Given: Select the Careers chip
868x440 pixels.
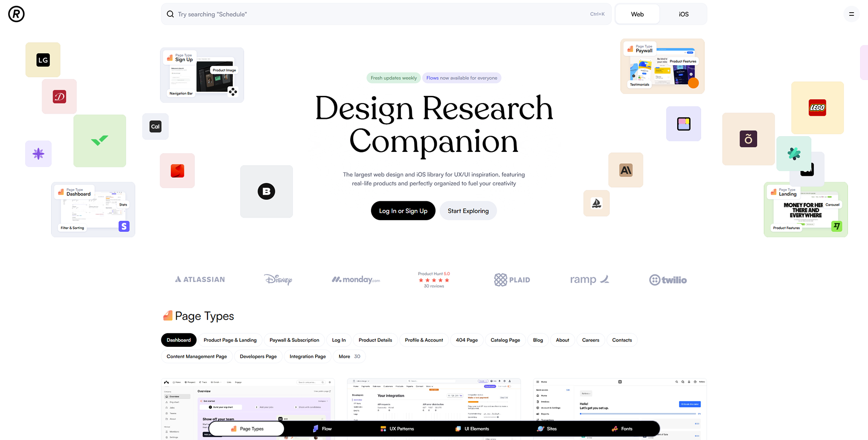Looking at the screenshot, I should (591, 340).
